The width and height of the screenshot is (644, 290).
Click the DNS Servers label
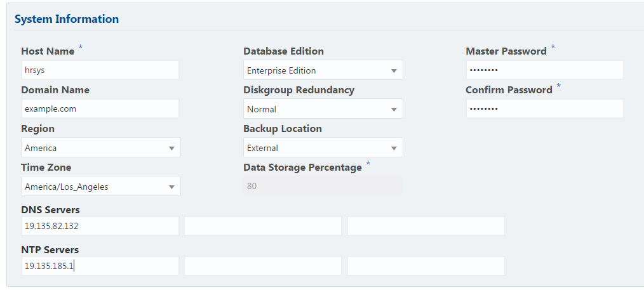(50, 210)
